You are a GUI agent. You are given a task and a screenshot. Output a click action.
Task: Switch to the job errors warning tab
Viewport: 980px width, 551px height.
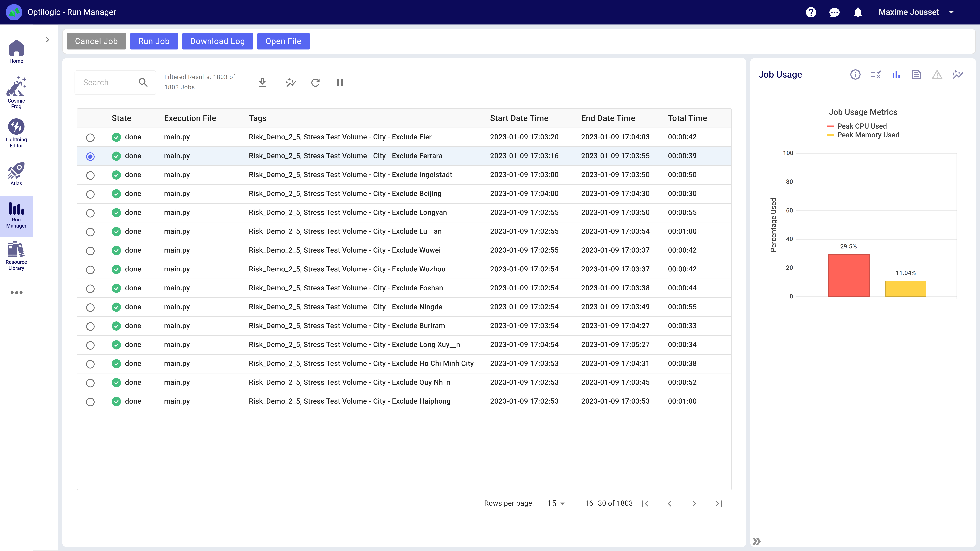937,74
